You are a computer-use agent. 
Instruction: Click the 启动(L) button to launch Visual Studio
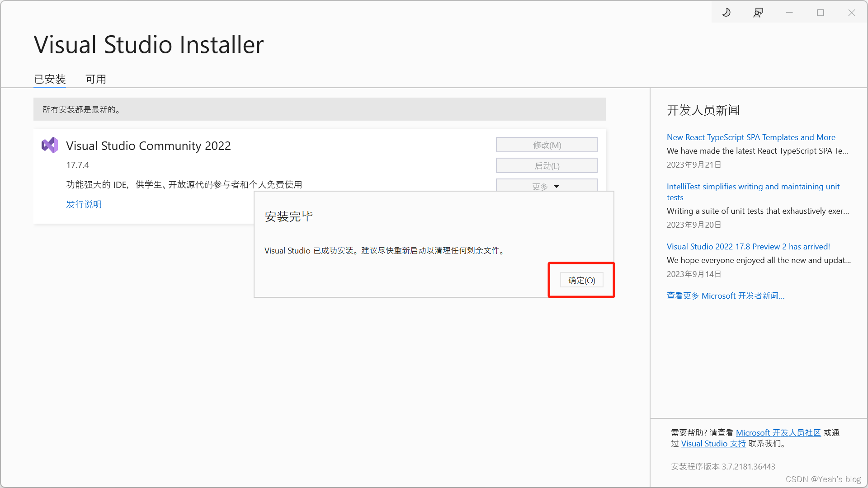click(546, 165)
